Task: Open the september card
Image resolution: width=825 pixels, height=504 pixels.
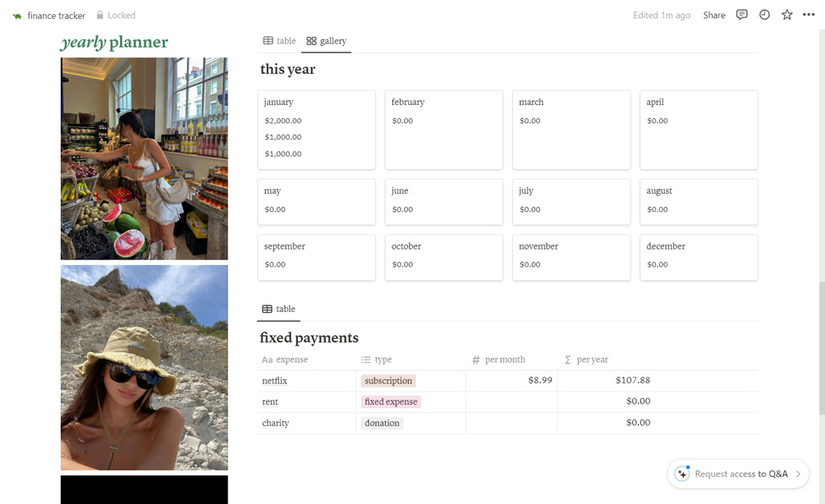Action: [x=316, y=257]
